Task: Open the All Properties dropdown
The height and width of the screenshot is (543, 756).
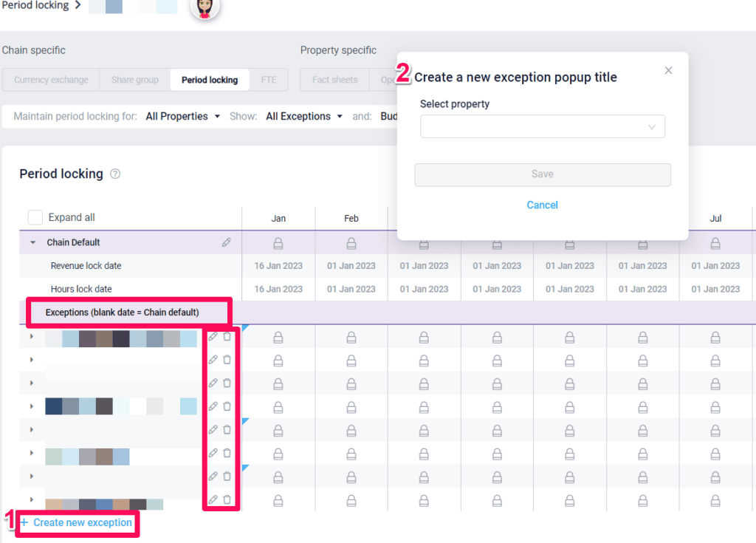Action: tap(182, 116)
